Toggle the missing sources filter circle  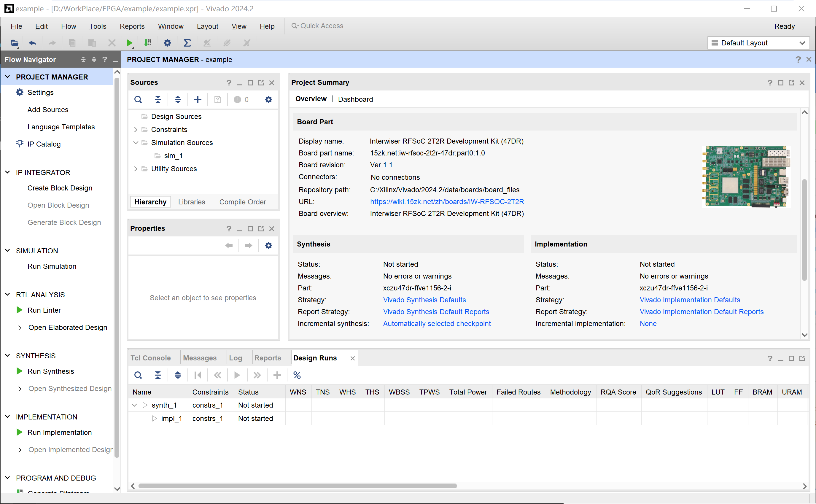pyautogui.click(x=237, y=99)
